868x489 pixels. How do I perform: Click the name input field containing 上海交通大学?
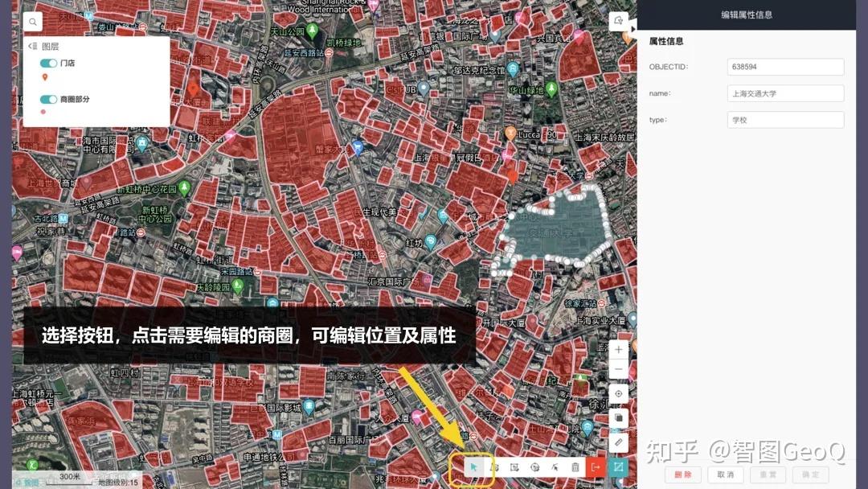tap(785, 92)
